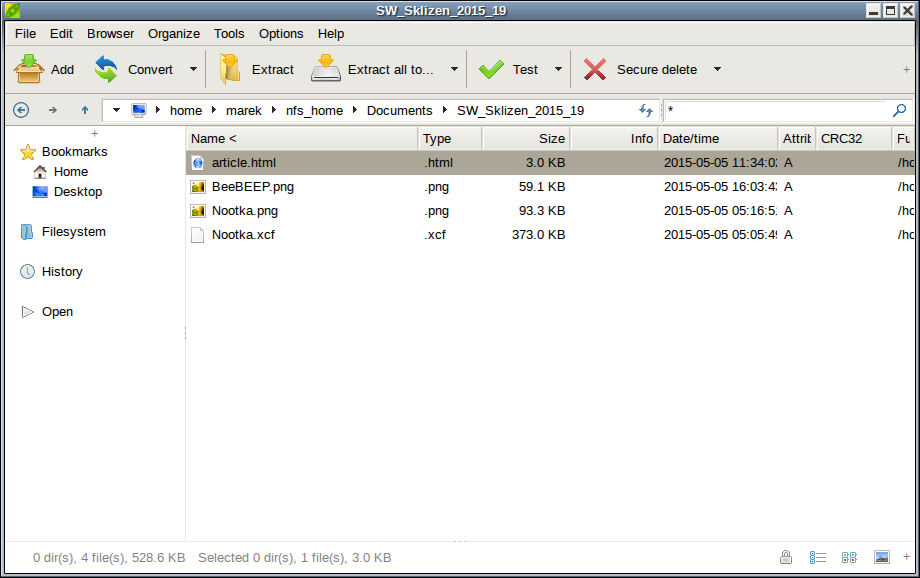Expand the arrow after nfs_home in breadcrumb

click(x=355, y=110)
